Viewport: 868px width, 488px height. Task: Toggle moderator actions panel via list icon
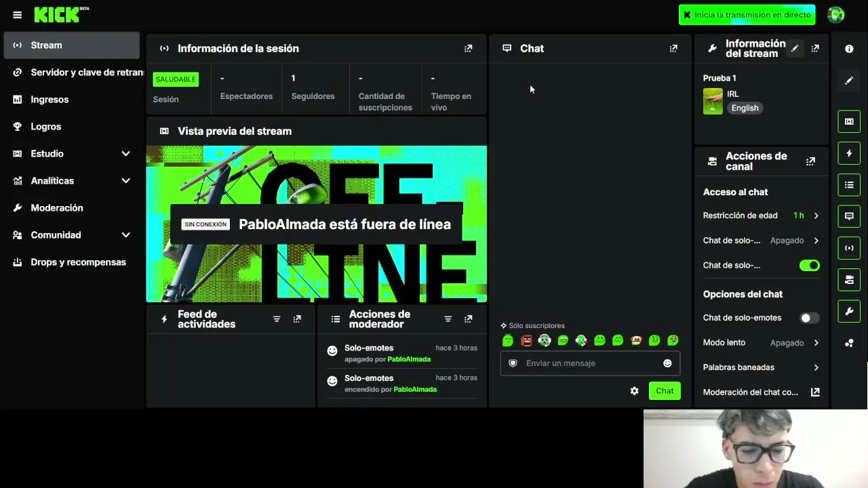tap(849, 184)
